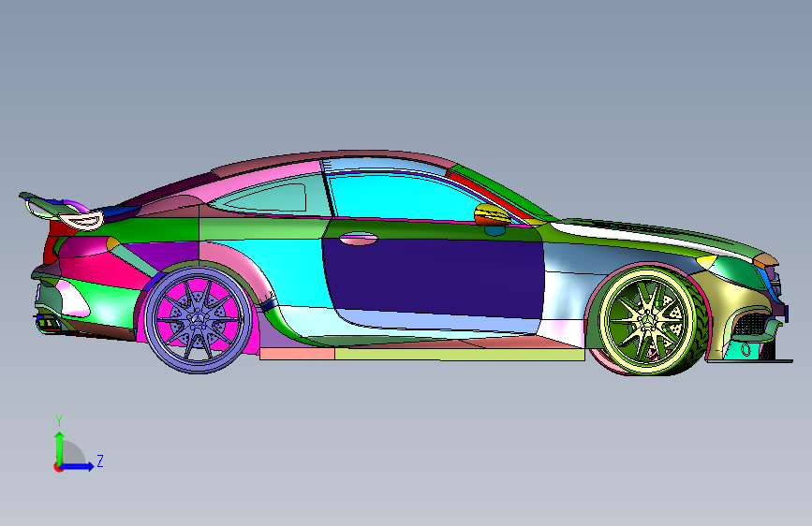
Task: Select the yellow-green front wheel rim
Action: pyautogui.click(x=647, y=320)
